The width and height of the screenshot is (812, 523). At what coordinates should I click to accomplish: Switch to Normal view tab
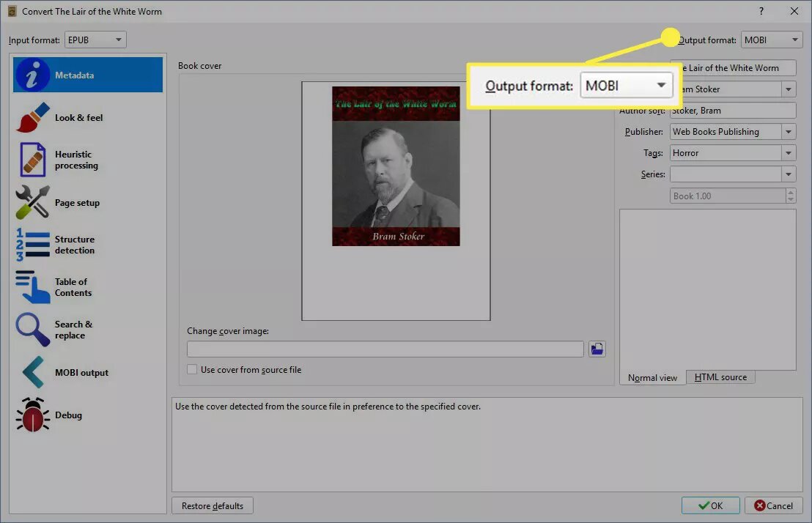coord(652,377)
